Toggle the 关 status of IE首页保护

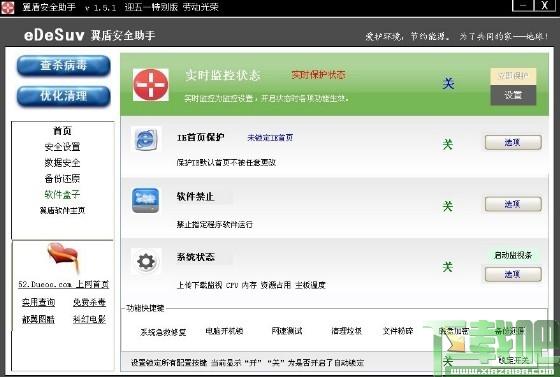pyautogui.click(x=448, y=144)
